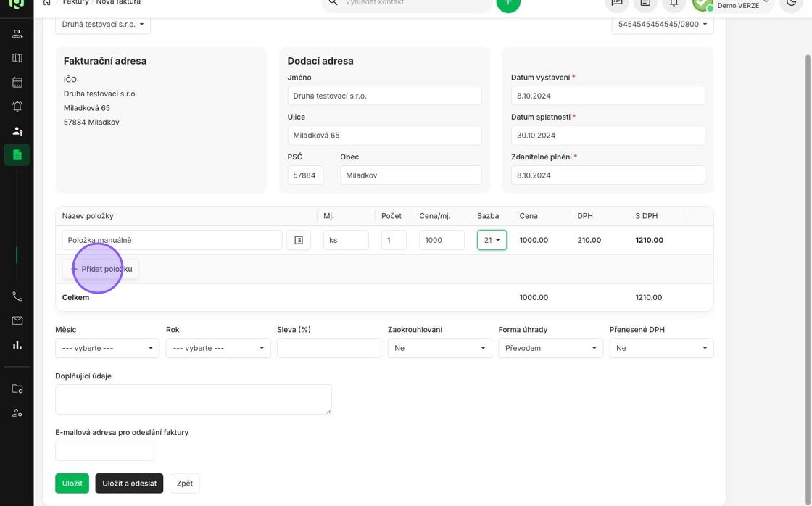Click the Sleva (%) discount field
This screenshot has height=506, width=812.
click(329, 348)
